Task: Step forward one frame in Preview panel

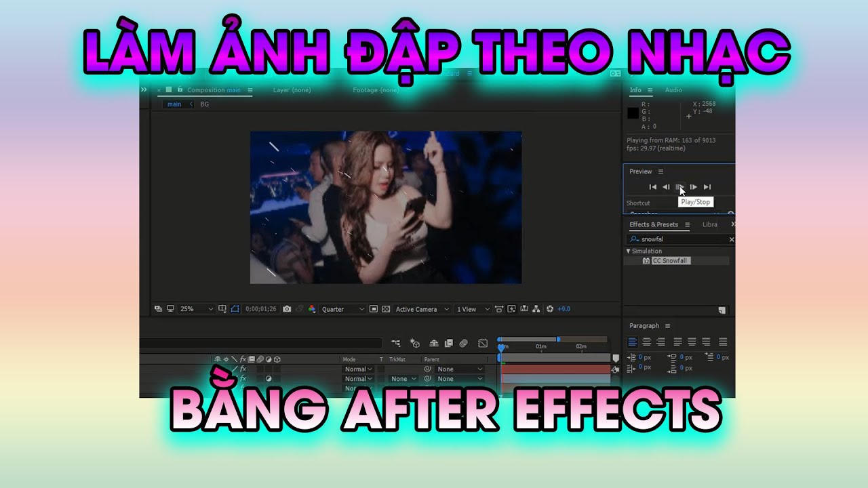Action: click(x=693, y=187)
